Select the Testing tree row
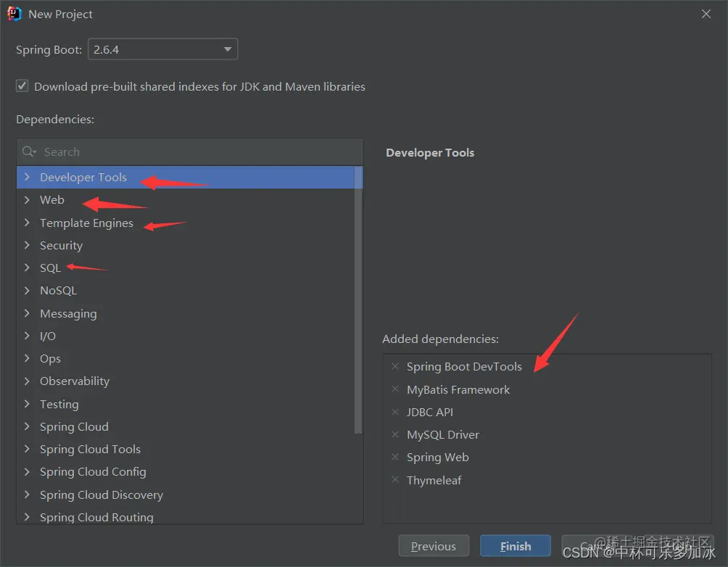Viewport: 728px width, 567px height. point(185,404)
